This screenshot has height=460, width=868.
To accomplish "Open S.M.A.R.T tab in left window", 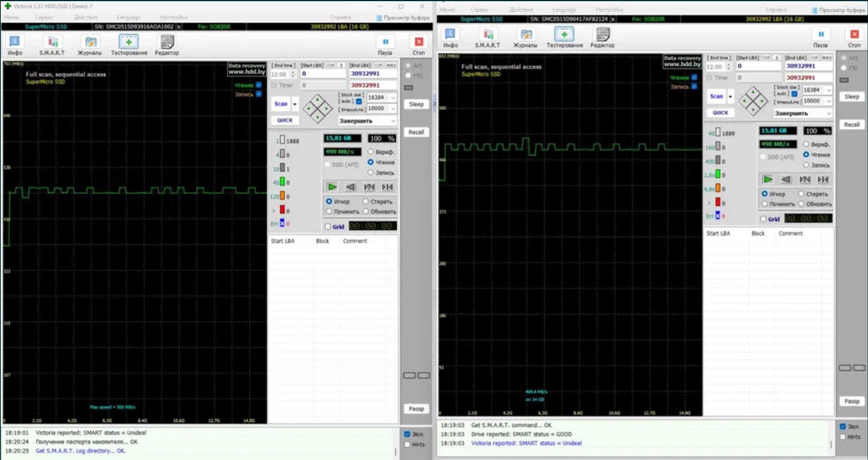I will [x=52, y=45].
